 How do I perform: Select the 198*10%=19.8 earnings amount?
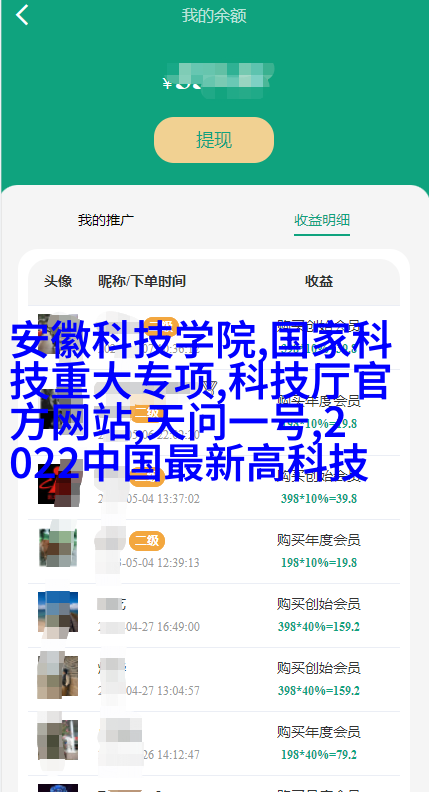(x=319, y=563)
